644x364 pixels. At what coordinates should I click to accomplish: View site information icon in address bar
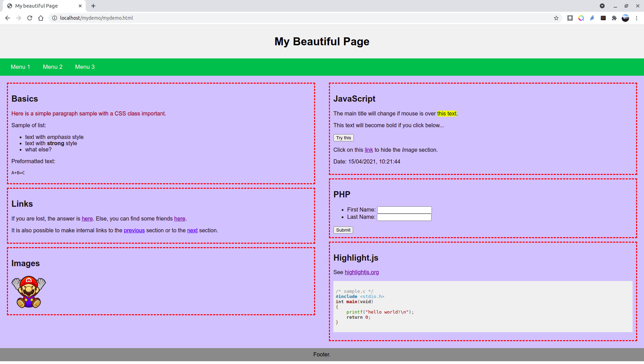[x=55, y=18]
